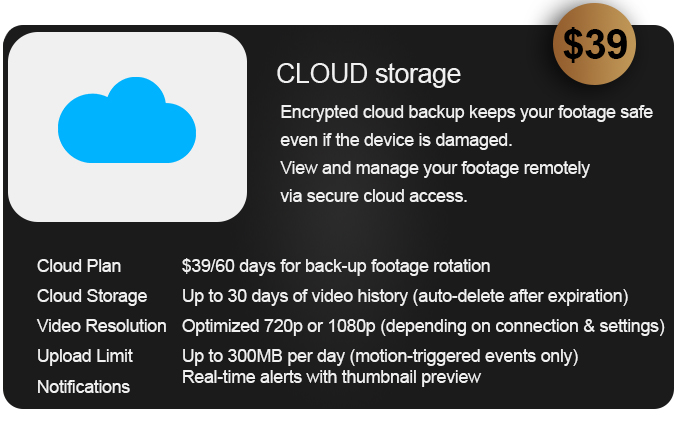680x446 pixels.
Task: Select the Notifications row label
Action: [83, 386]
